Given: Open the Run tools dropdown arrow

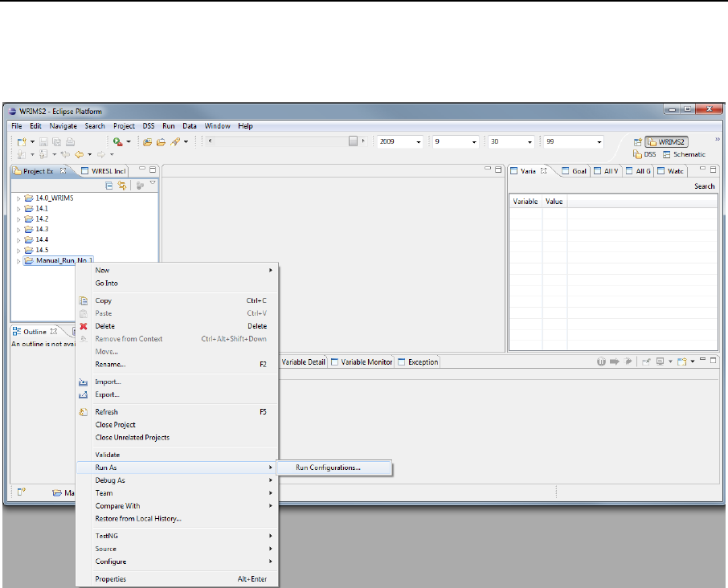Looking at the screenshot, I should coord(129,142).
